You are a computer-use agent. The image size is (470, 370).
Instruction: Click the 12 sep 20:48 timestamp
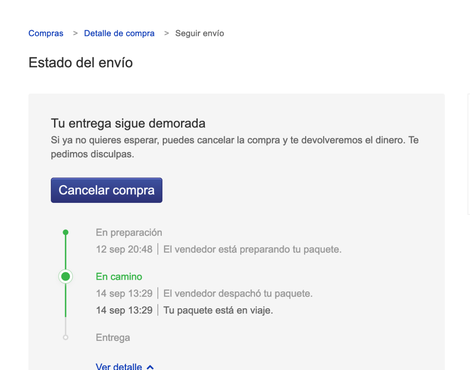click(124, 249)
